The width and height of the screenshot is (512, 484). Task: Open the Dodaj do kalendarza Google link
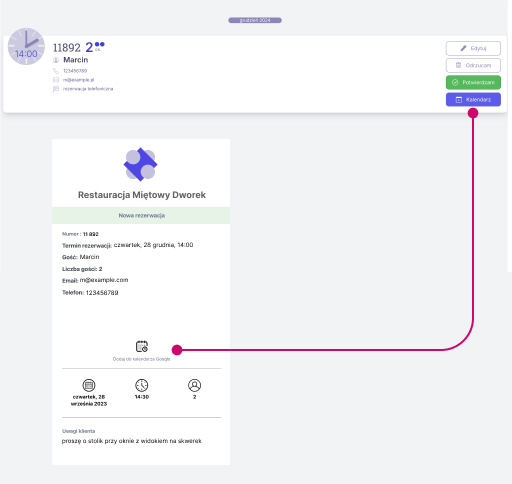pyautogui.click(x=141, y=359)
